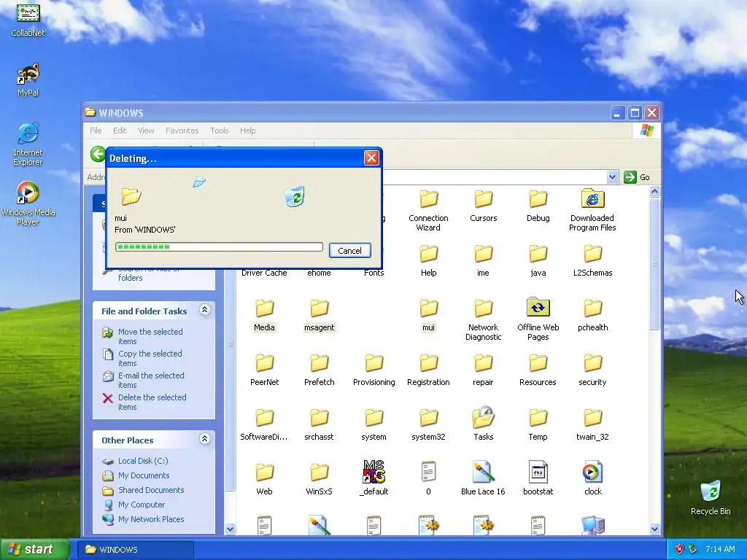Select the _default MS-DOS shortcut file
The image size is (747, 560).
tap(374, 478)
